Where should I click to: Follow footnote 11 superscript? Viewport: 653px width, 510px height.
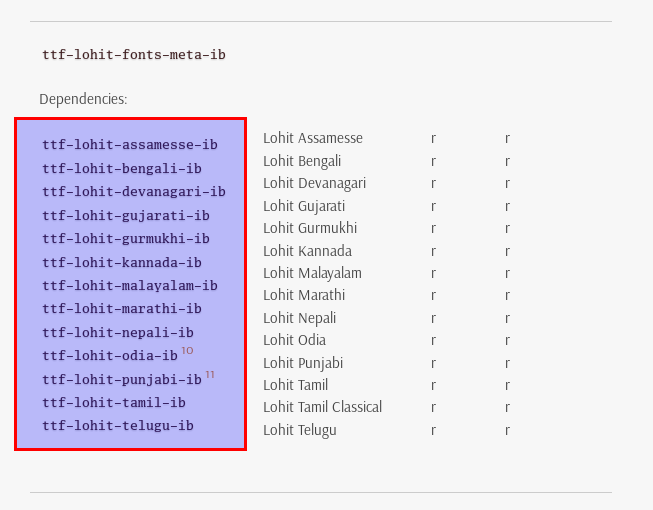210,375
